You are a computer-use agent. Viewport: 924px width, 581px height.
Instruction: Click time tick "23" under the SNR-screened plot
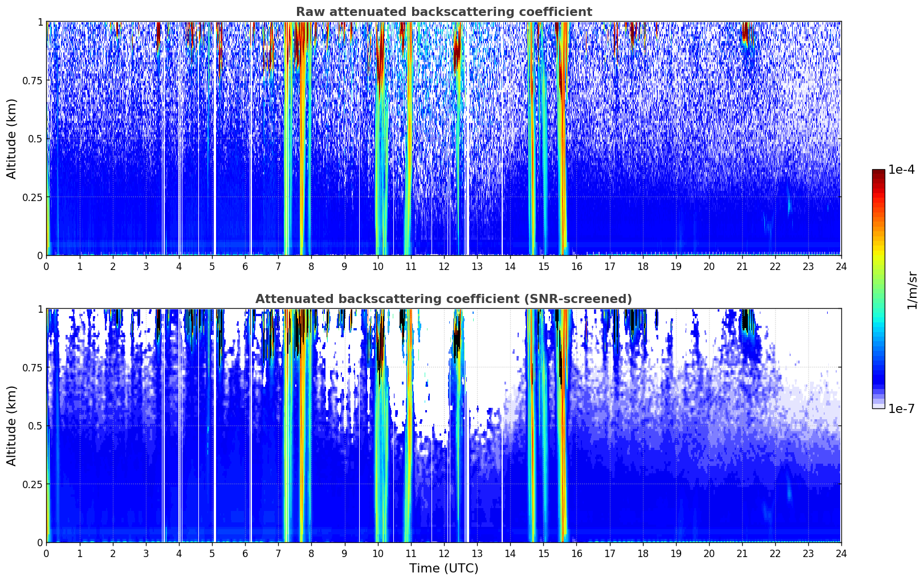(x=808, y=553)
